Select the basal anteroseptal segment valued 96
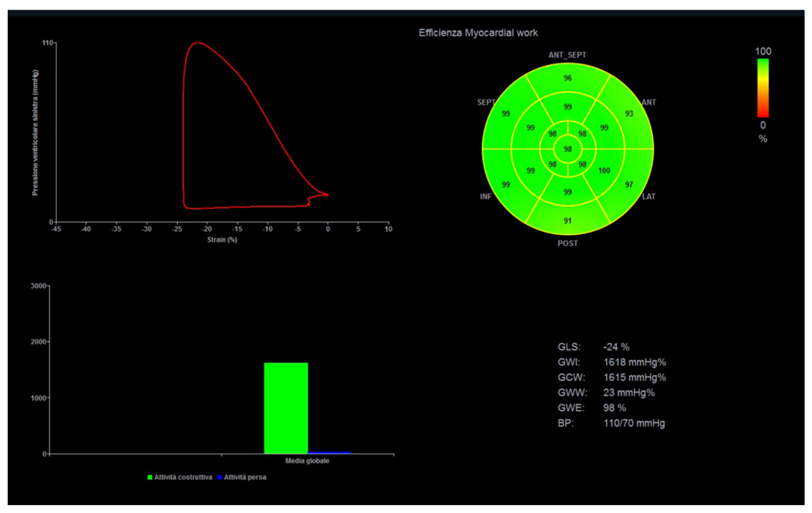Image resolution: width=812 pixels, height=513 pixels. pos(568,78)
